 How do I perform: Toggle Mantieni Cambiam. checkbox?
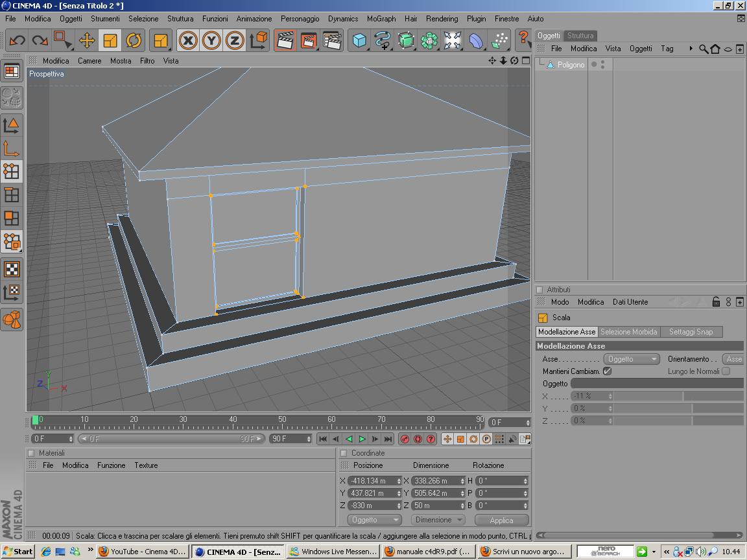pos(607,371)
